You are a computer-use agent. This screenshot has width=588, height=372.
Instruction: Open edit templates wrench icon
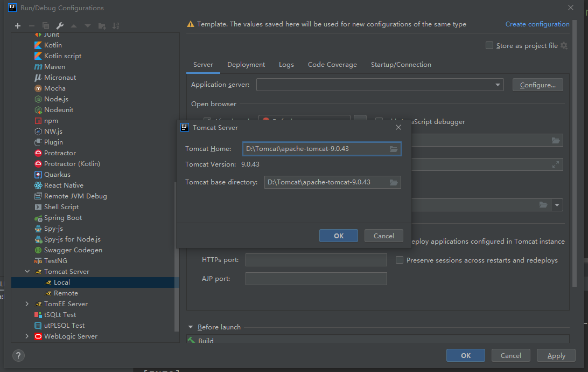click(x=60, y=26)
